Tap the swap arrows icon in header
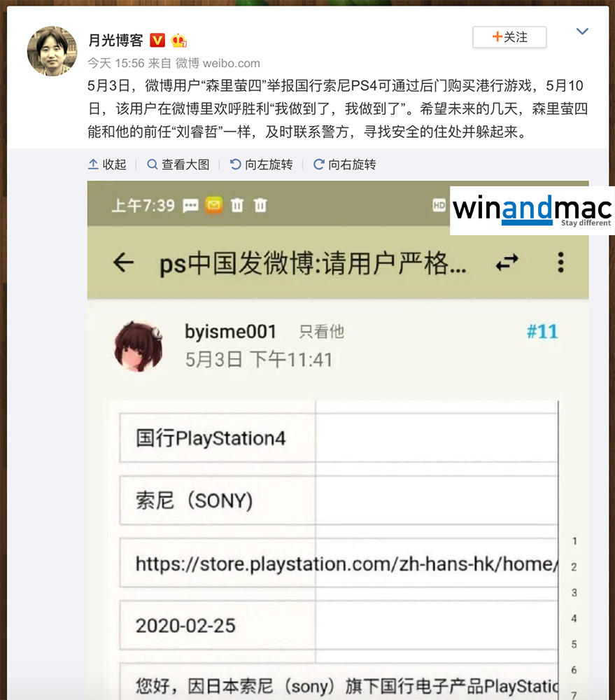Image resolution: width=615 pixels, height=700 pixels. click(507, 262)
